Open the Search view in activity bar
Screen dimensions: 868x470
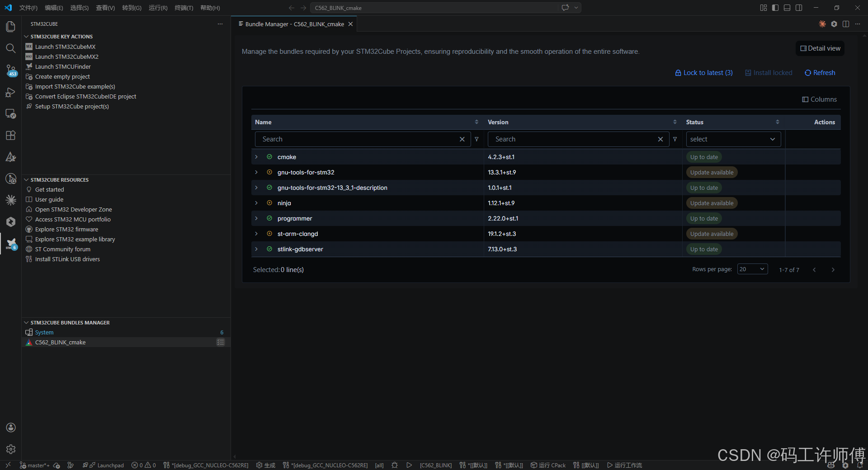pos(10,48)
